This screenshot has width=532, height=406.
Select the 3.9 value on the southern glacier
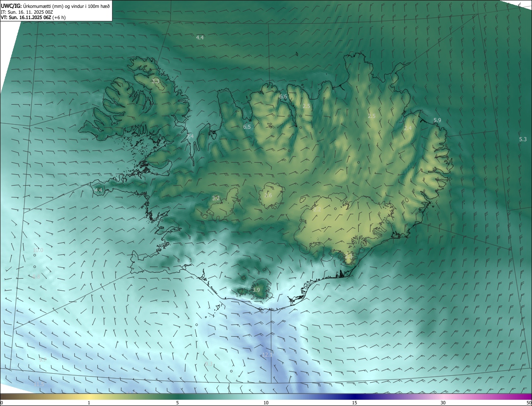pyautogui.click(x=256, y=290)
